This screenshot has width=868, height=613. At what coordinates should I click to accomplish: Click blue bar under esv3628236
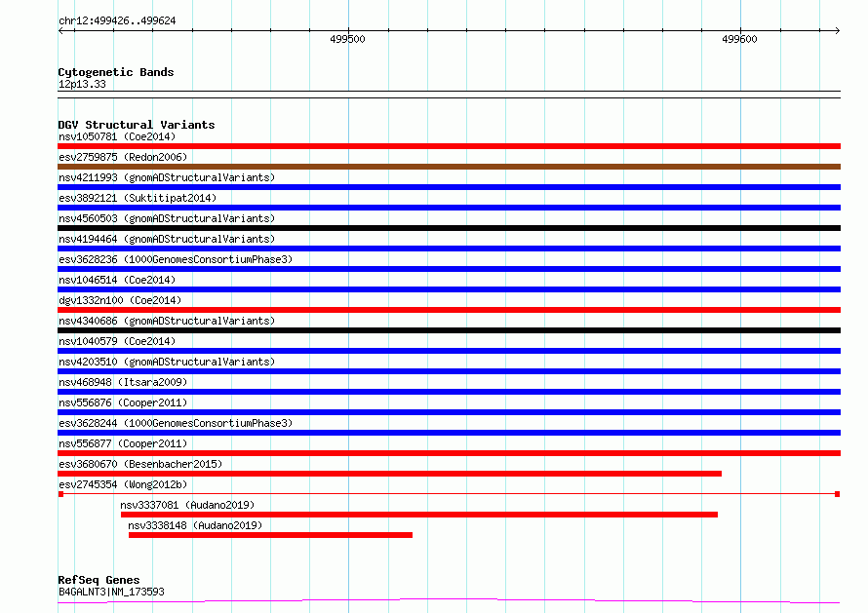449,269
